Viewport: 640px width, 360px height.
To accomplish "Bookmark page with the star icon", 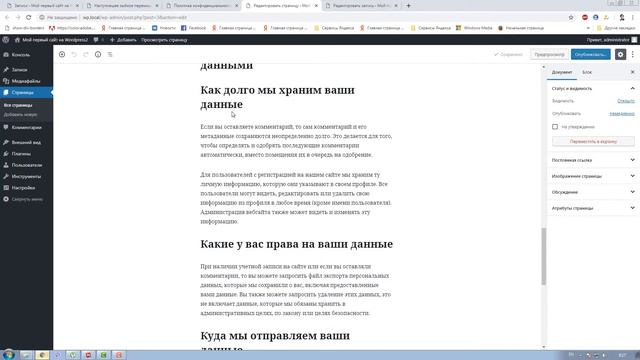I will [x=571, y=17].
